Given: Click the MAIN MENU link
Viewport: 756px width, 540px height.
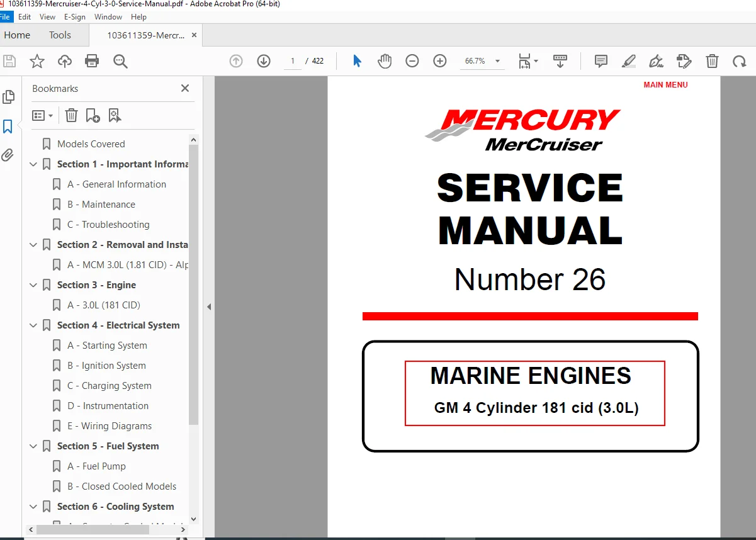Looking at the screenshot, I should pos(665,85).
